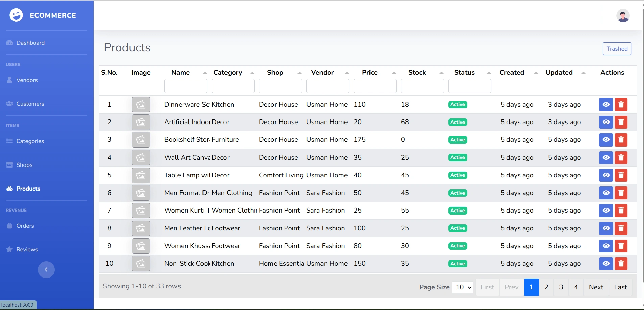This screenshot has height=310, width=644.
Task: Delete the Dinnerware Set product row
Action: tap(621, 105)
